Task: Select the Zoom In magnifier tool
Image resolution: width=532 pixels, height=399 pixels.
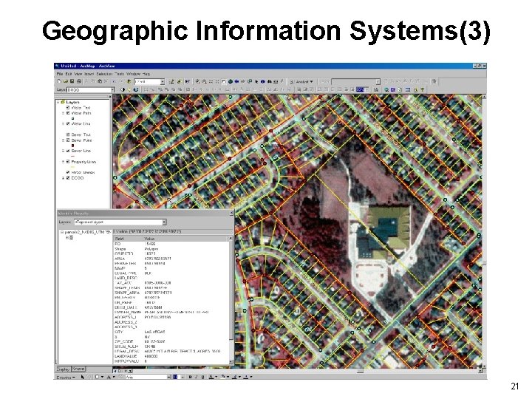Action: point(197,81)
